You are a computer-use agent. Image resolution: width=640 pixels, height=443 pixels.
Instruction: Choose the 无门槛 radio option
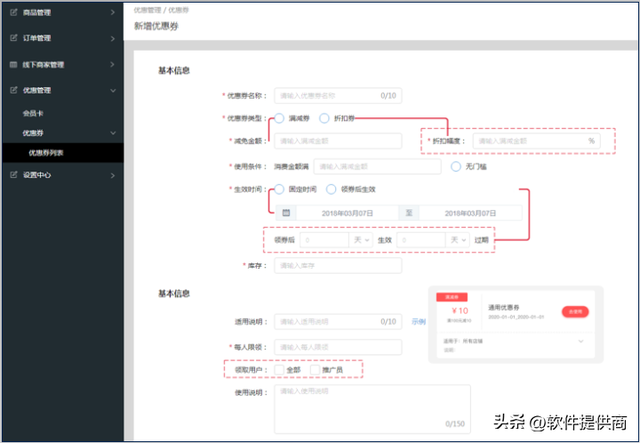(456, 167)
